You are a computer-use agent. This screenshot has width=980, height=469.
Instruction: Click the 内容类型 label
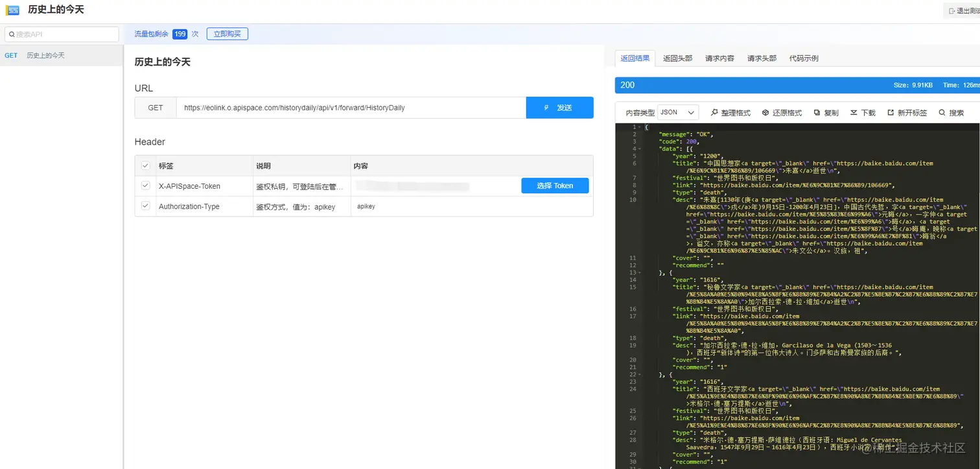coord(640,113)
